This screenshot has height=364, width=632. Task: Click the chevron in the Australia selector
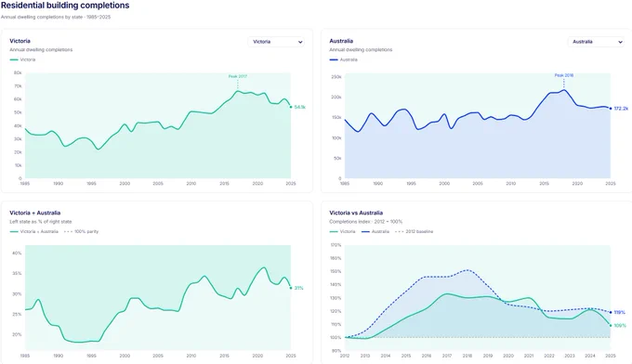(x=620, y=42)
